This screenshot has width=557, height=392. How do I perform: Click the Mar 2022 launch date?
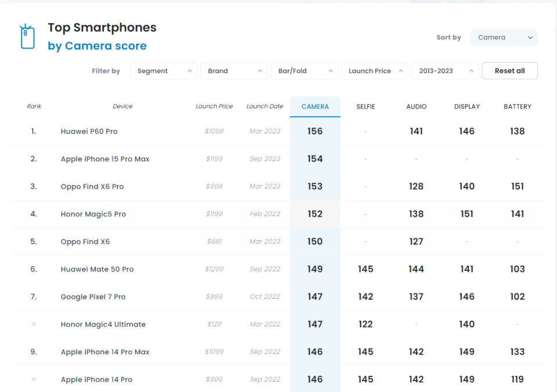click(265, 324)
